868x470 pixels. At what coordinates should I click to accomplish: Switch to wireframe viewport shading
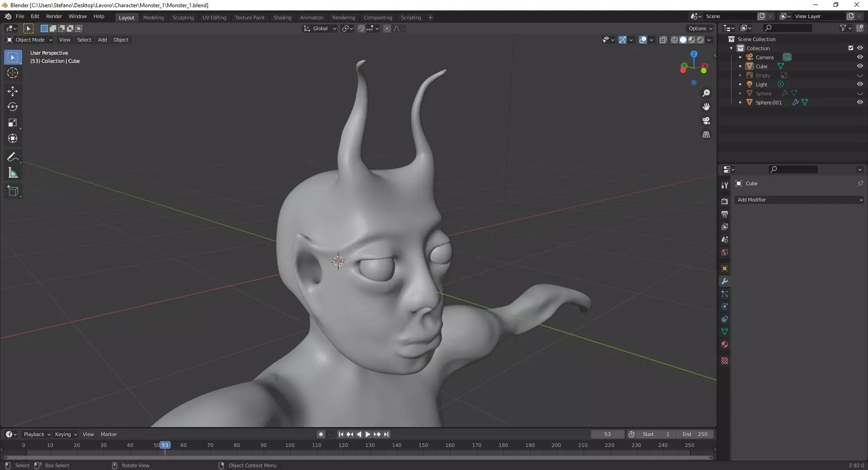[675, 40]
